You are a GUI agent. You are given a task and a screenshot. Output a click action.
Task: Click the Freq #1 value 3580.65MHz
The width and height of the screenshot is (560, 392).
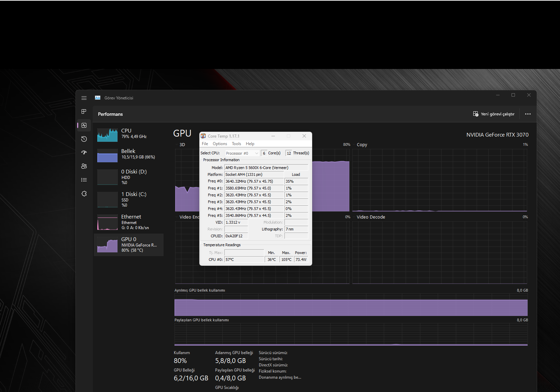[x=254, y=188]
